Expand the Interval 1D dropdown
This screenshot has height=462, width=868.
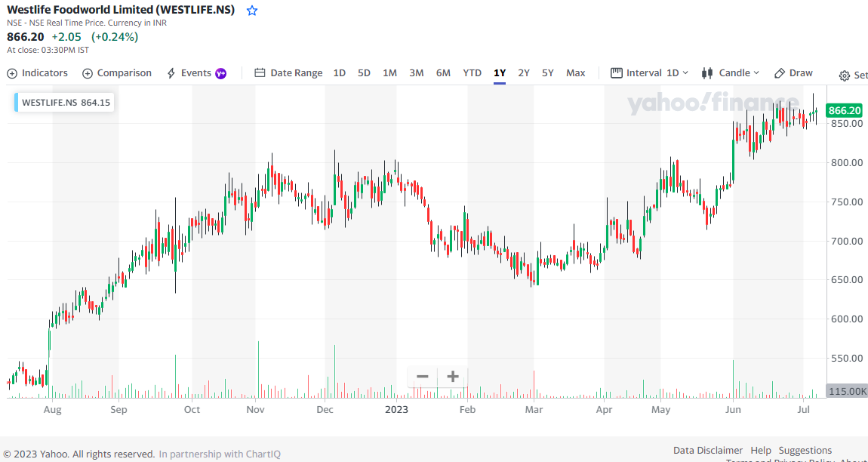coord(649,73)
